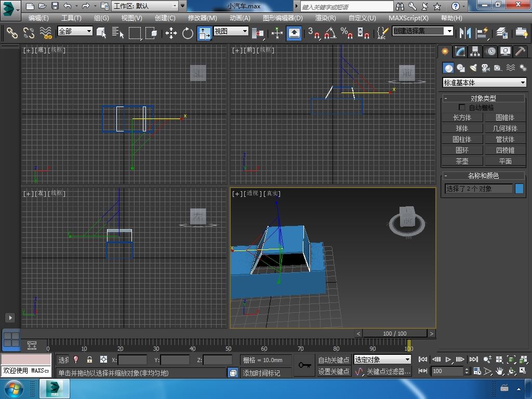
Task: Activate the Rotate tool
Action: pos(188,33)
